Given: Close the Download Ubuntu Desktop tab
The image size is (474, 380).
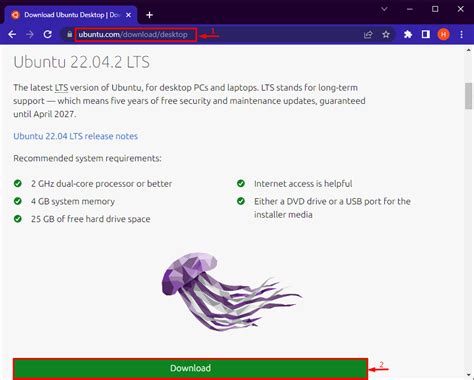Looking at the screenshot, I should click(x=128, y=15).
